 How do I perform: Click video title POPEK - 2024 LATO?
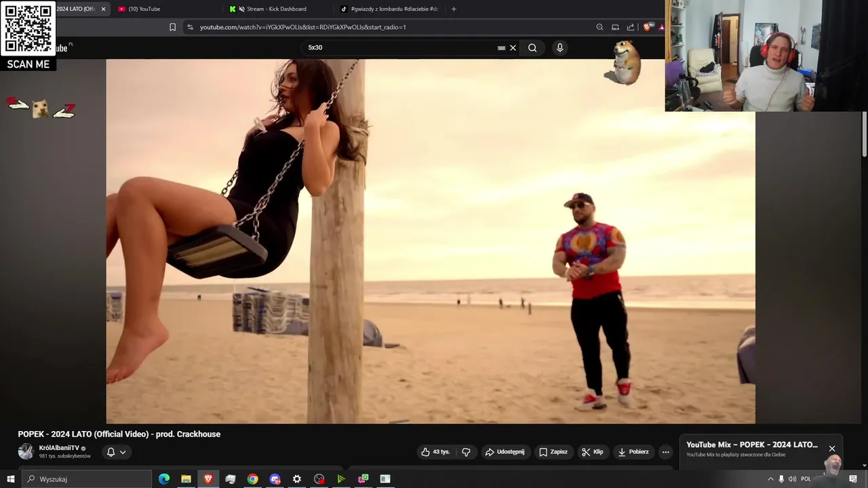[119, 434]
